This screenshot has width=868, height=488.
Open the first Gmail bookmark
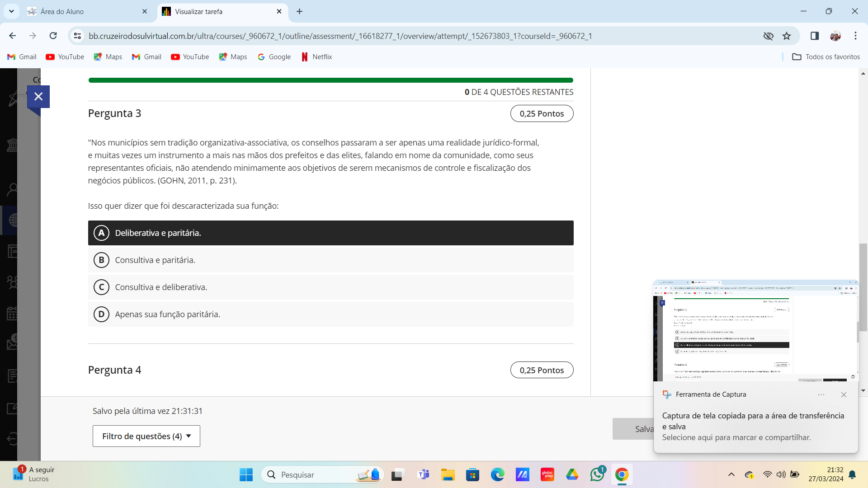22,56
